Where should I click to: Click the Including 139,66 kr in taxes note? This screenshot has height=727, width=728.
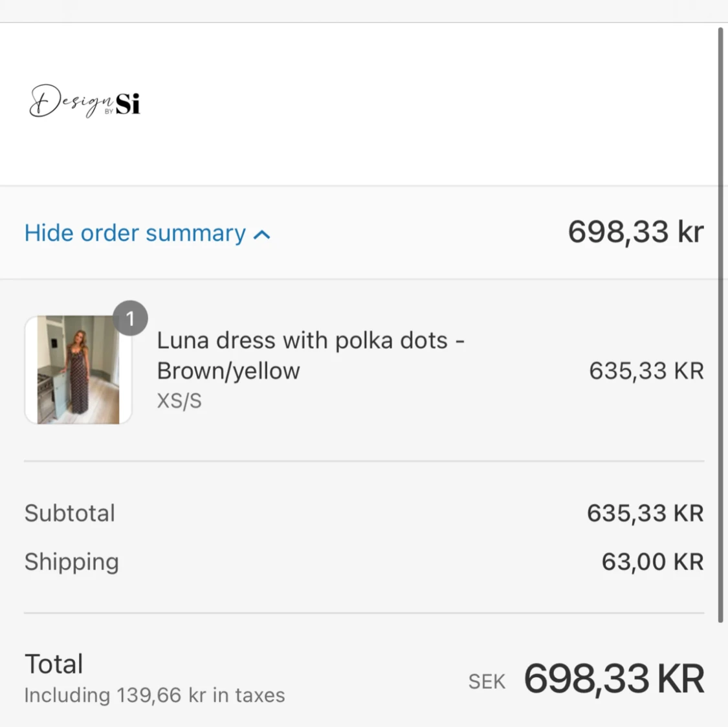click(x=155, y=695)
